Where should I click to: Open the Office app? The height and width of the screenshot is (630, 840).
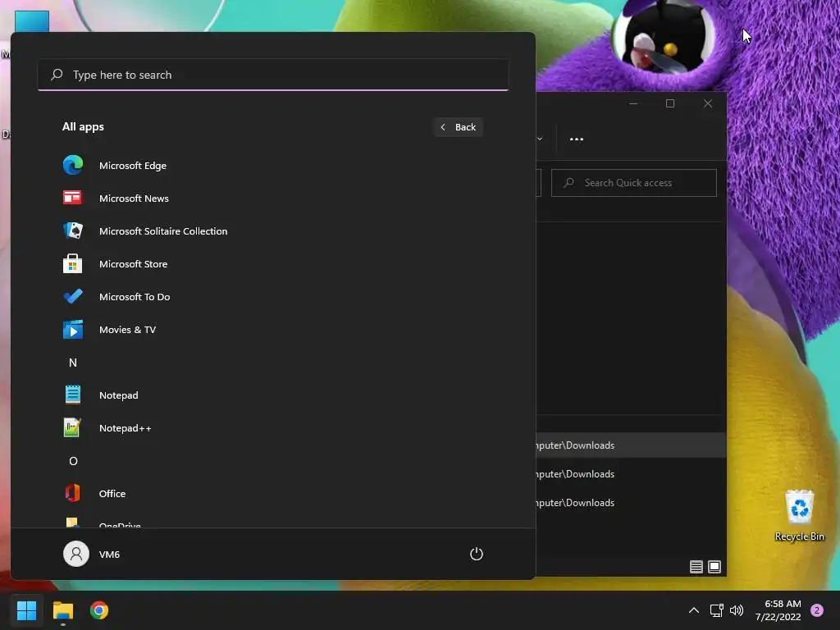tap(272, 493)
